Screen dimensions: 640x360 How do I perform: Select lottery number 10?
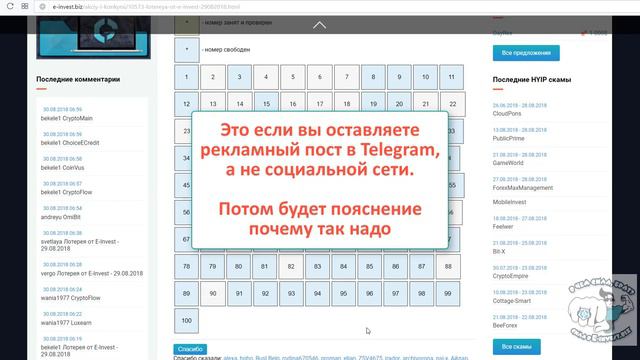(425, 77)
